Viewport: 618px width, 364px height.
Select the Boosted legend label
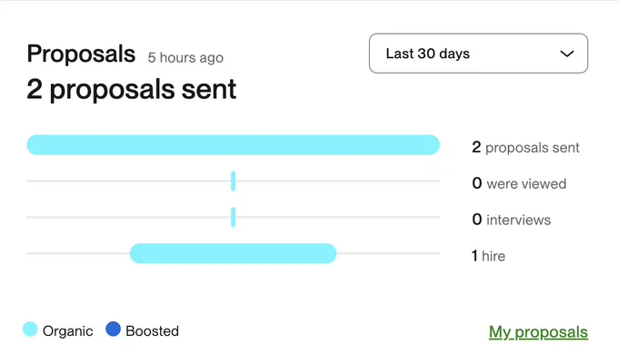click(152, 331)
